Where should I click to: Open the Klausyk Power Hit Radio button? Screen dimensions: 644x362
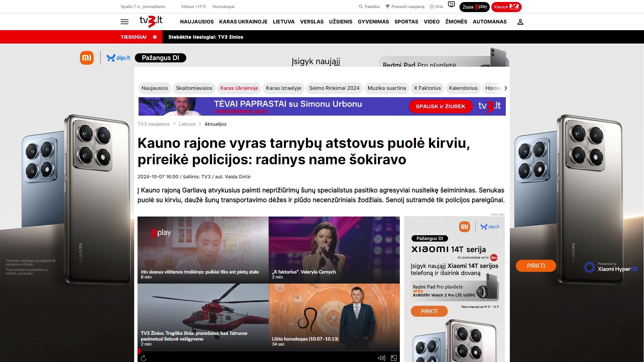pos(506,7)
